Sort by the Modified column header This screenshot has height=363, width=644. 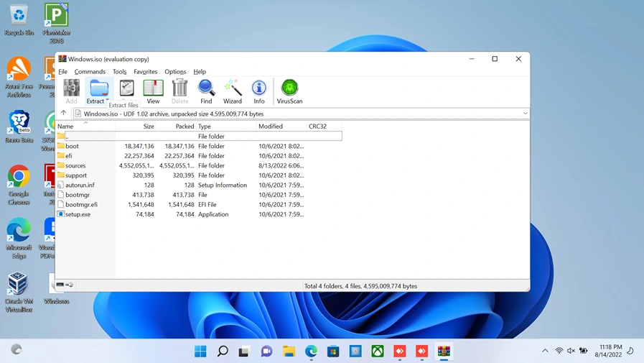[x=281, y=127]
